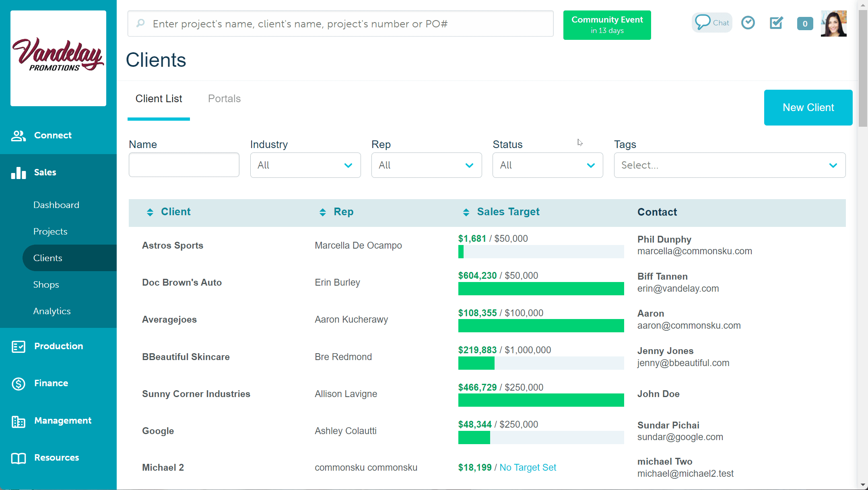Click the Finance dollar sign icon
Viewport: 868px width, 490px height.
19,383
